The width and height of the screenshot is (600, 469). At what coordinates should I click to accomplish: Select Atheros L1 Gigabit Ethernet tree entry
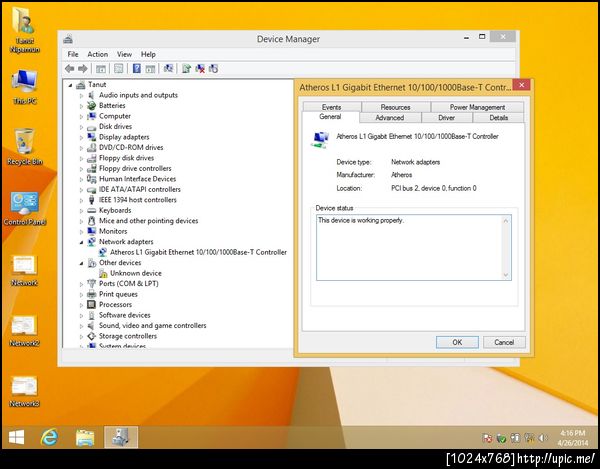198,252
